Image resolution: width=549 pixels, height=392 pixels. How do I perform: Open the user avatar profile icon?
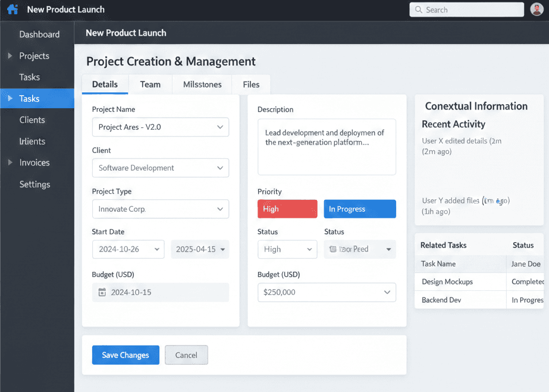coord(536,10)
